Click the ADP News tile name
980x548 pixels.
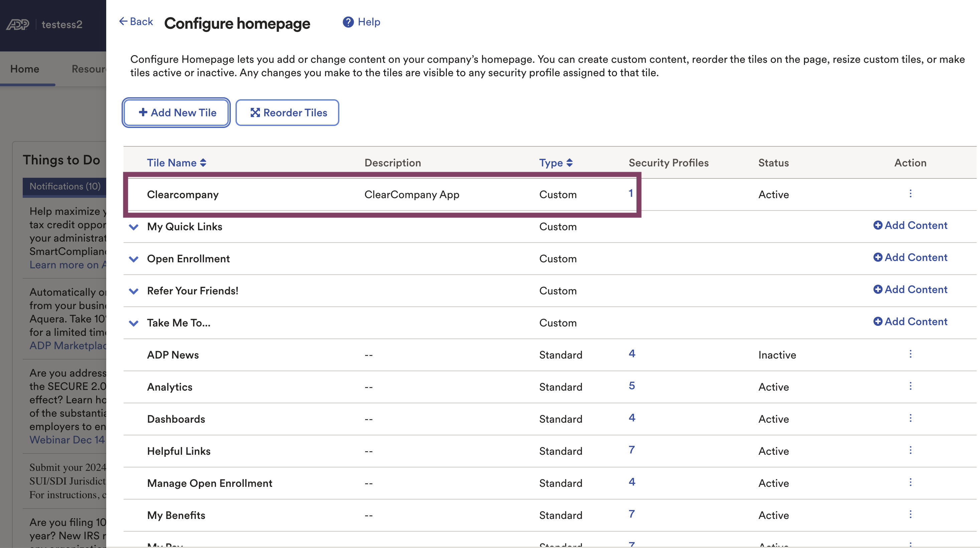click(173, 355)
